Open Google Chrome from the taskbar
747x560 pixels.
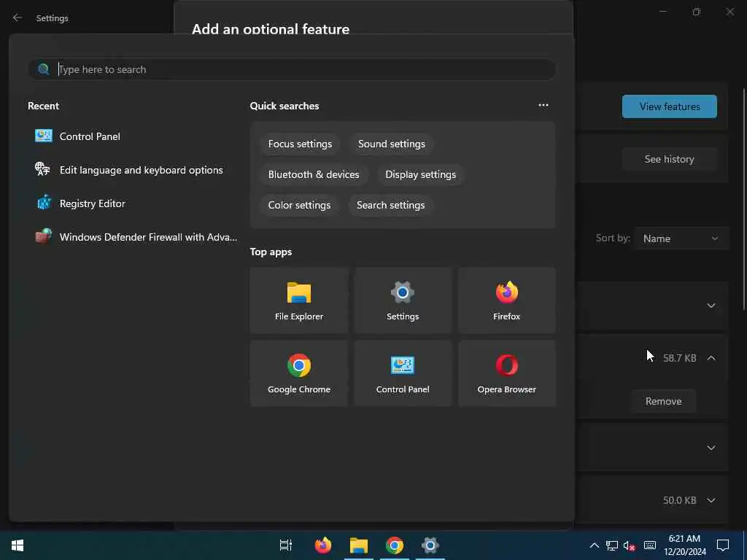(395, 545)
